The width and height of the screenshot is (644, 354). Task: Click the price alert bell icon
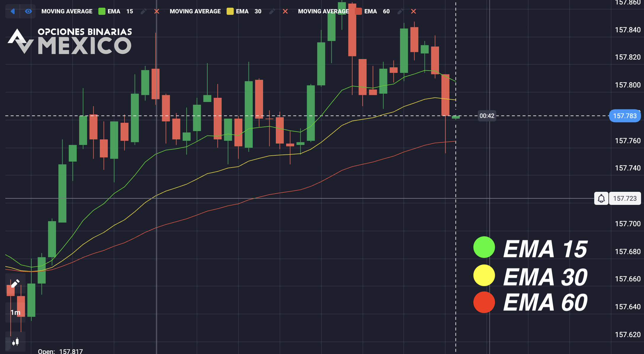point(601,198)
